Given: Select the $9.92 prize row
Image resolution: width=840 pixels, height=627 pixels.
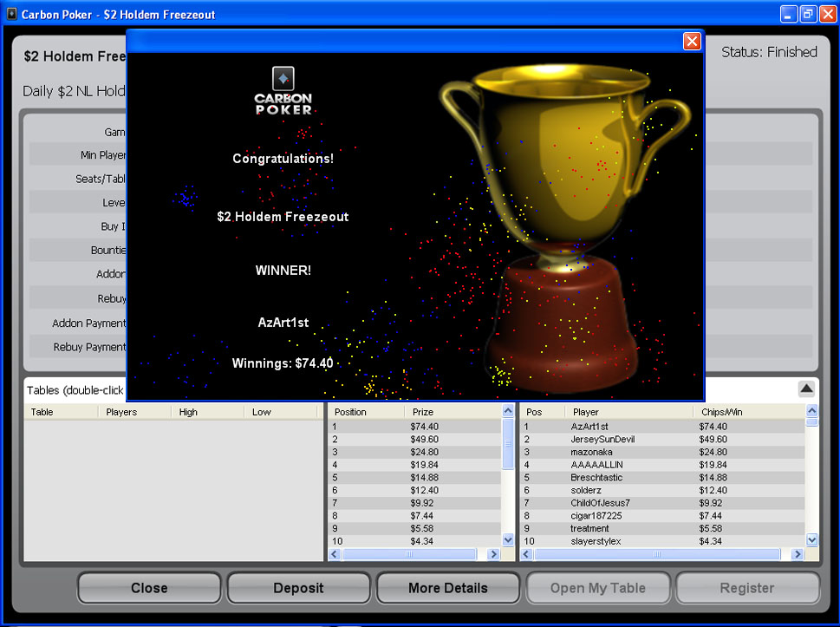Looking at the screenshot, I should click(x=414, y=503).
